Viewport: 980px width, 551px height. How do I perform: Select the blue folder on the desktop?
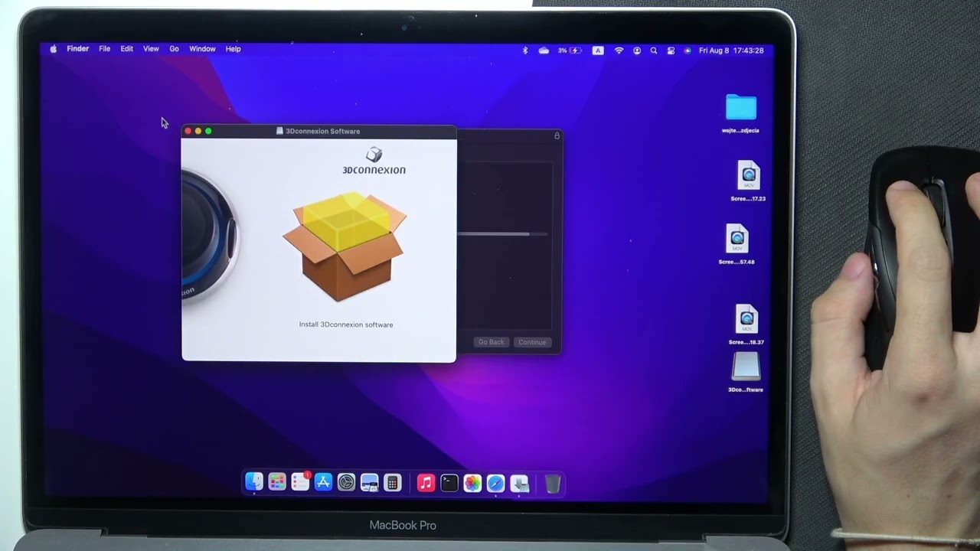tap(741, 107)
